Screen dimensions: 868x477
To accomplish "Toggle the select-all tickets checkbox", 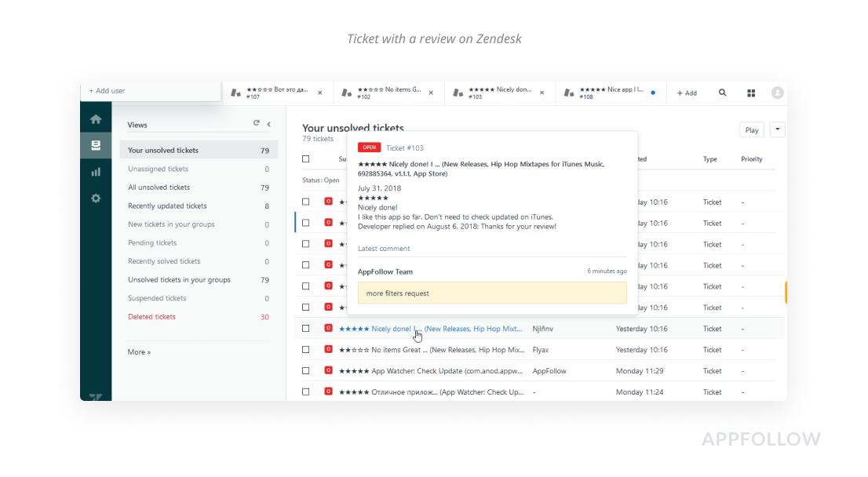I will [x=306, y=158].
